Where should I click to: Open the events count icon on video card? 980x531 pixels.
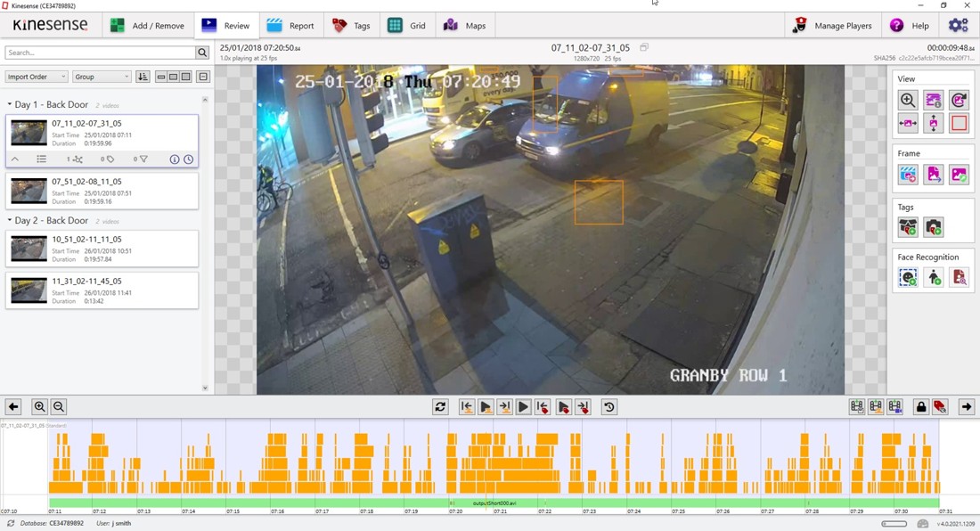(74, 159)
